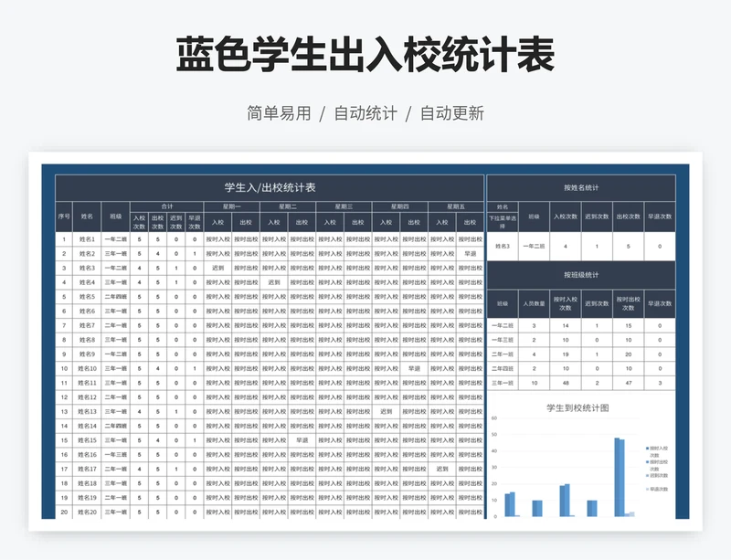This screenshot has height=560, width=731.
Task: Click the subtitle 简单易用 / 自动统计 / 自动更新
Action: pos(365,113)
